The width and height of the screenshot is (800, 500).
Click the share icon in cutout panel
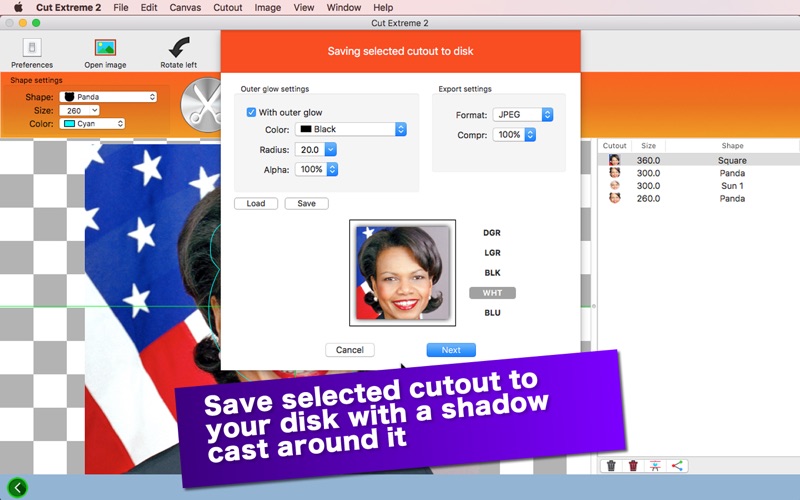(x=677, y=465)
